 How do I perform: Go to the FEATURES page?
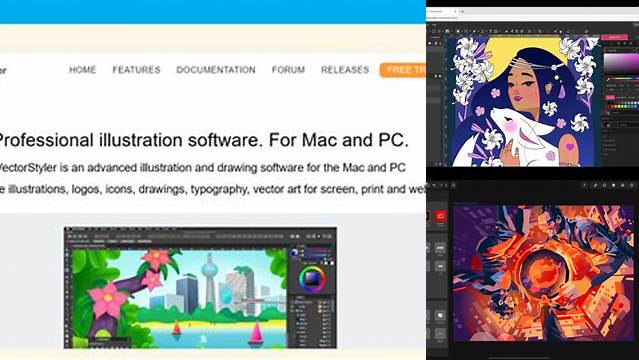pyautogui.click(x=136, y=70)
